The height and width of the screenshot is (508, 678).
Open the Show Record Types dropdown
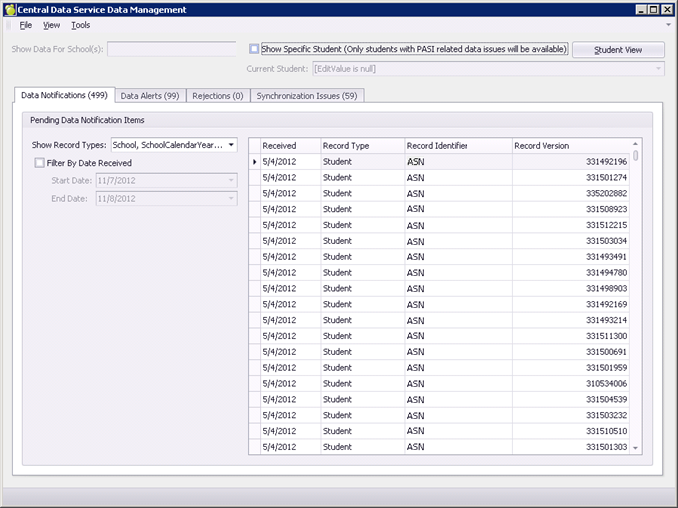click(x=231, y=145)
